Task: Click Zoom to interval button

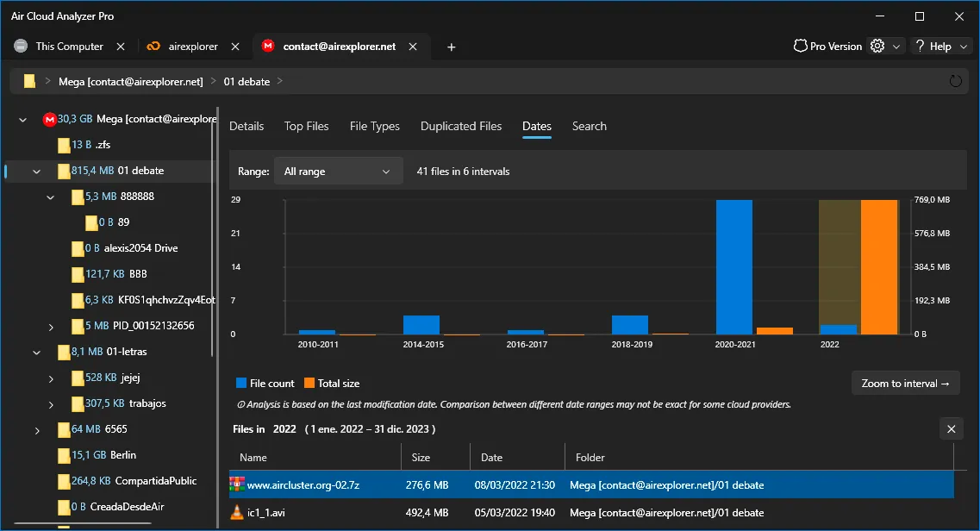Action: (x=906, y=384)
